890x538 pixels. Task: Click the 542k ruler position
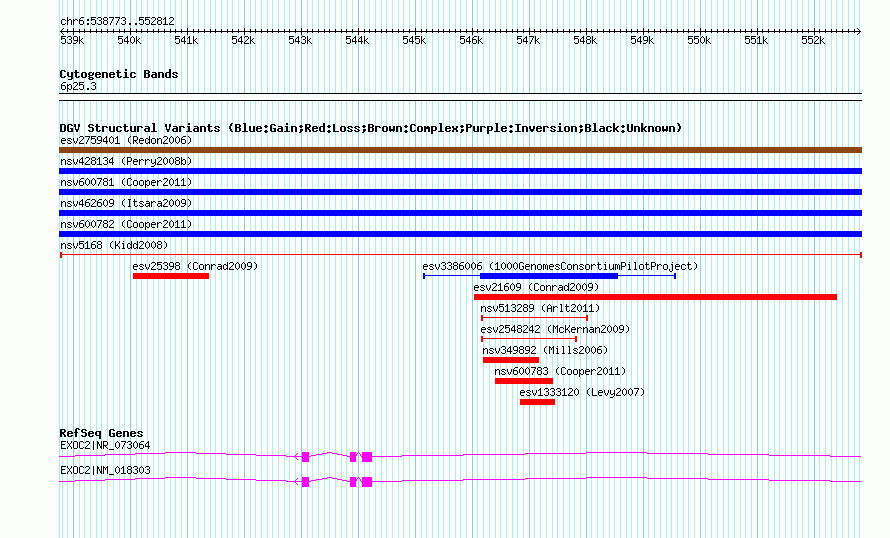(243, 40)
